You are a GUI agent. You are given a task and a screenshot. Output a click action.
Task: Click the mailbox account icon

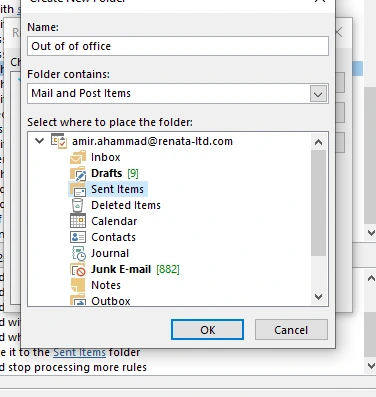coord(59,141)
